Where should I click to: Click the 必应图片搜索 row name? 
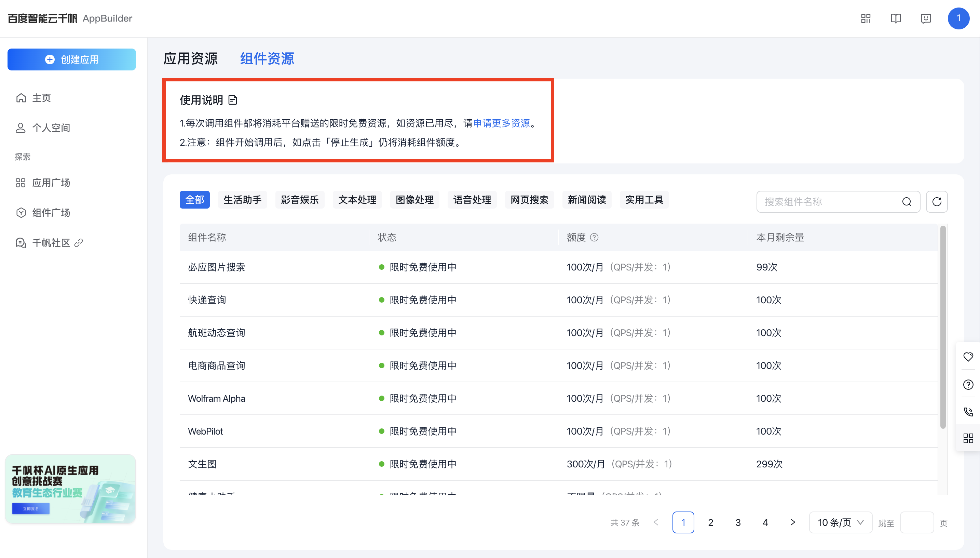216,267
